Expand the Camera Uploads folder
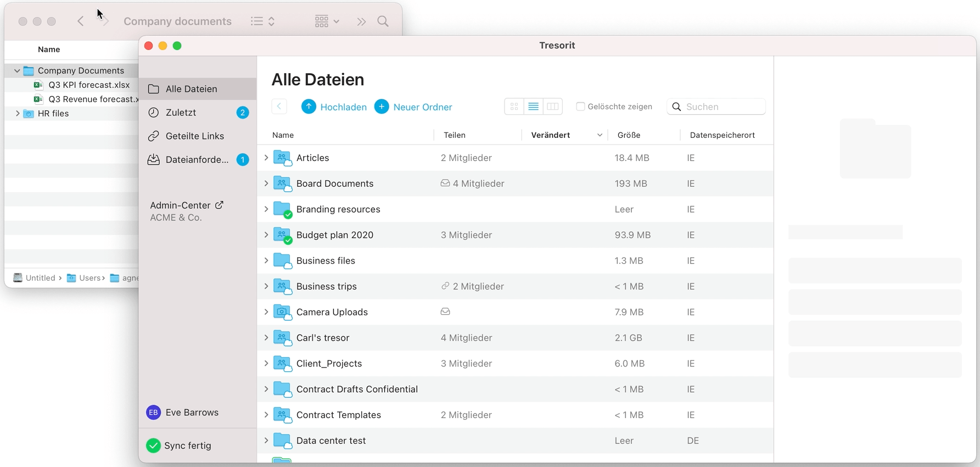This screenshot has width=980, height=467. click(x=266, y=312)
